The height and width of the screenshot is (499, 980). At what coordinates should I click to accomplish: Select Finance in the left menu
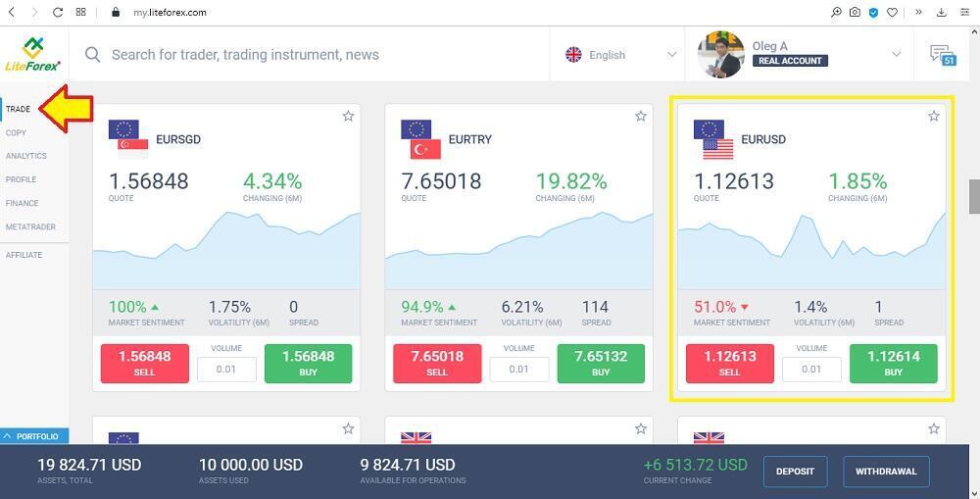pyautogui.click(x=22, y=203)
